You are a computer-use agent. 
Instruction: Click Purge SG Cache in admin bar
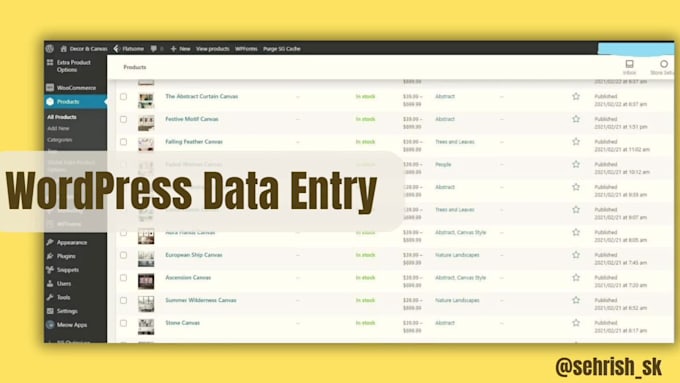tap(282, 49)
